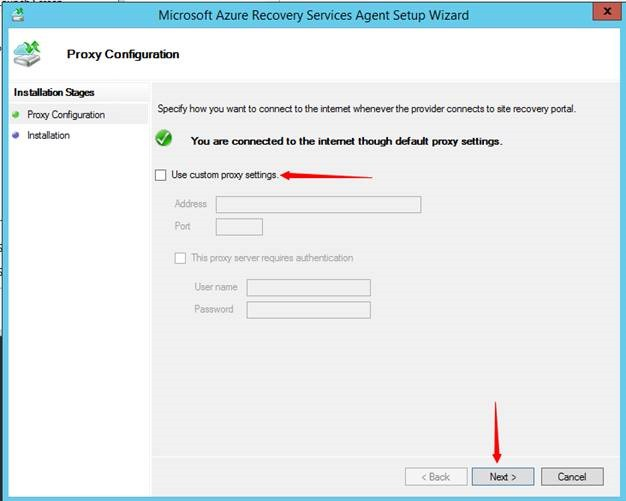Focus the Password input box

(x=308, y=310)
